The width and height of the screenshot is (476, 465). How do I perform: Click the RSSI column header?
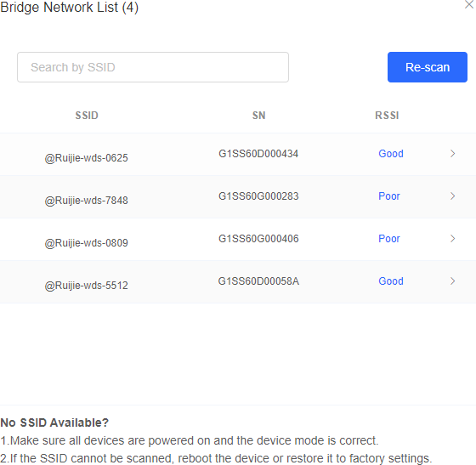387,116
